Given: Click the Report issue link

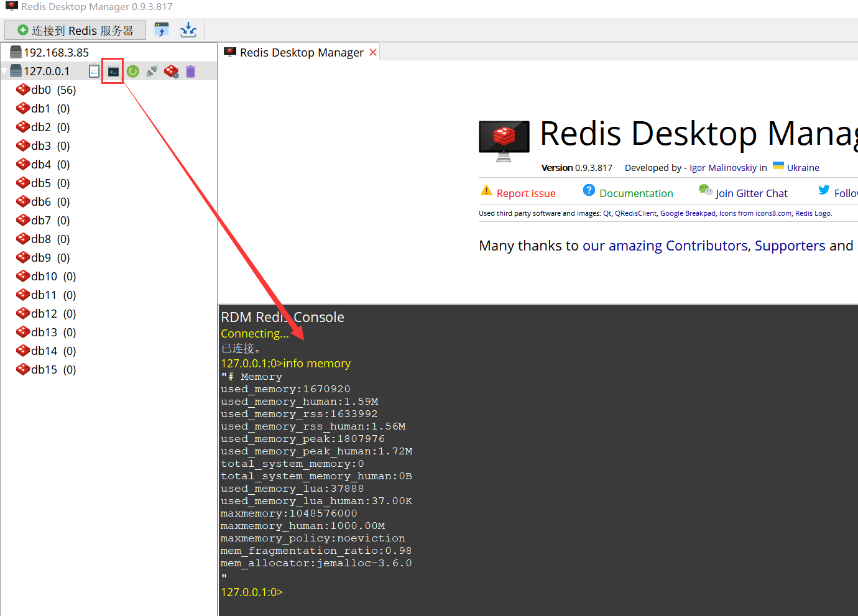Looking at the screenshot, I should click(526, 193).
